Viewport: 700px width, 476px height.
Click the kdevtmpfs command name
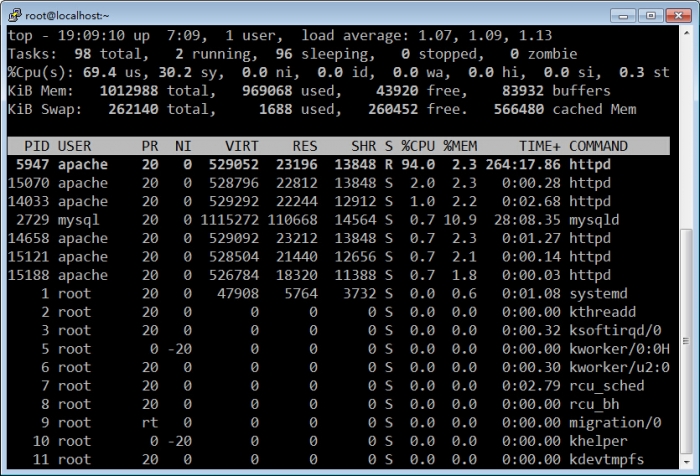tap(607, 459)
